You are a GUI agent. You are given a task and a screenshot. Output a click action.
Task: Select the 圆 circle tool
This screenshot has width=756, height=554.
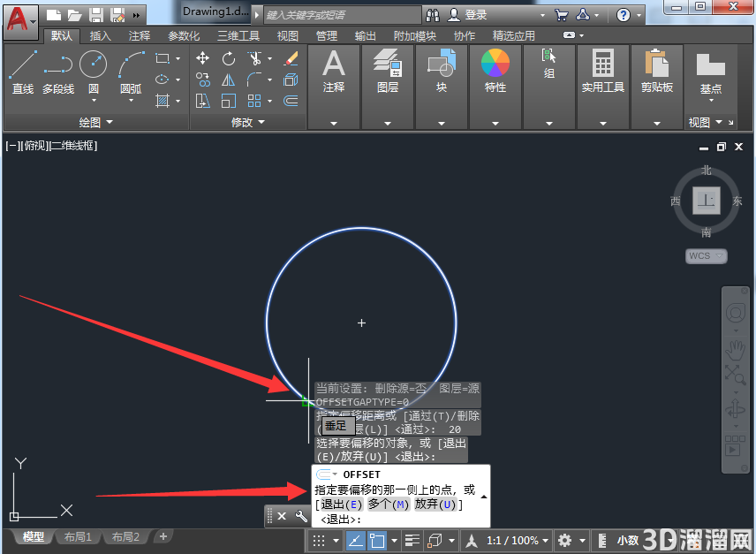(93, 72)
